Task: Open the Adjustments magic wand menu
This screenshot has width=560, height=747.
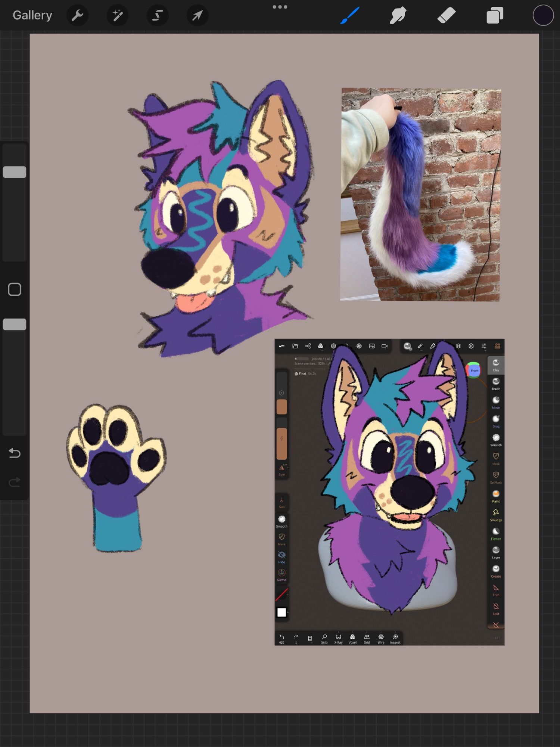Action: [118, 15]
